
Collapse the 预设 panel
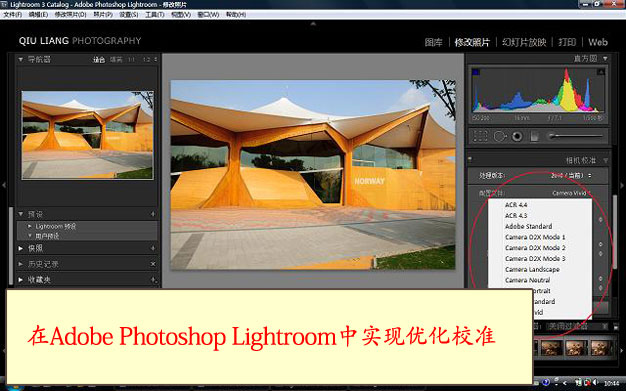click(x=20, y=214)
